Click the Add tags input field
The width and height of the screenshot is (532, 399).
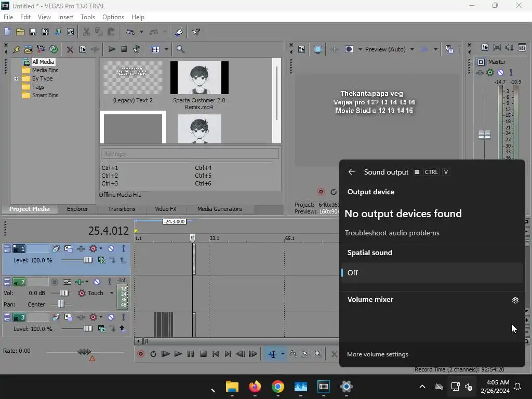click(x=190, y=154)
